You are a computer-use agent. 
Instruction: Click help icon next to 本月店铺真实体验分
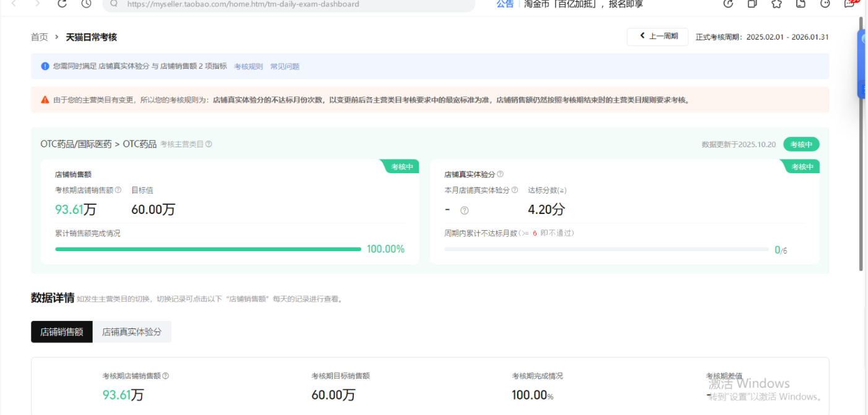tap(515, 190)
